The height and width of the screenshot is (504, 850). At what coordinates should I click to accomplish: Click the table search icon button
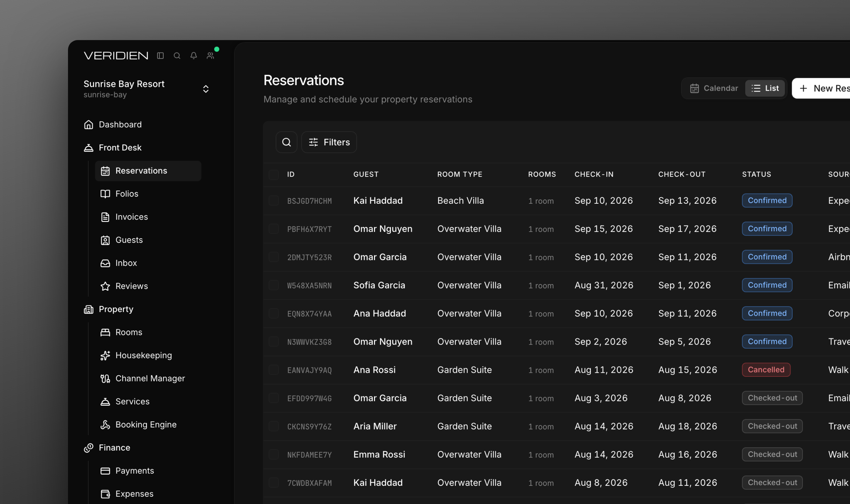[287, 142]
